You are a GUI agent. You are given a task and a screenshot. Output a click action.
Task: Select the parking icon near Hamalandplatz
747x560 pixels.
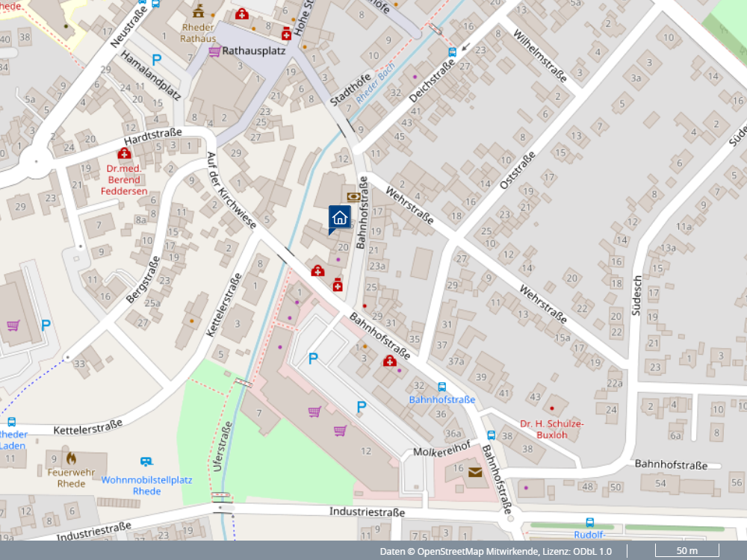click(x=157, y=60)
